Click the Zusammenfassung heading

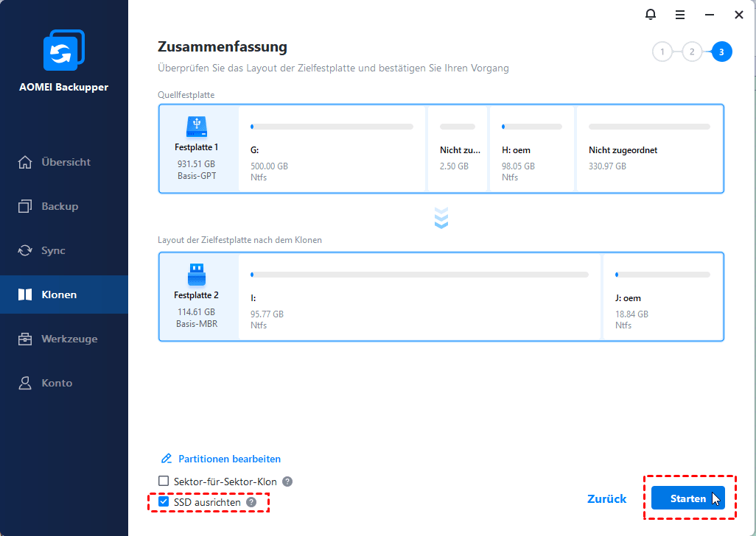coord(223,46)
